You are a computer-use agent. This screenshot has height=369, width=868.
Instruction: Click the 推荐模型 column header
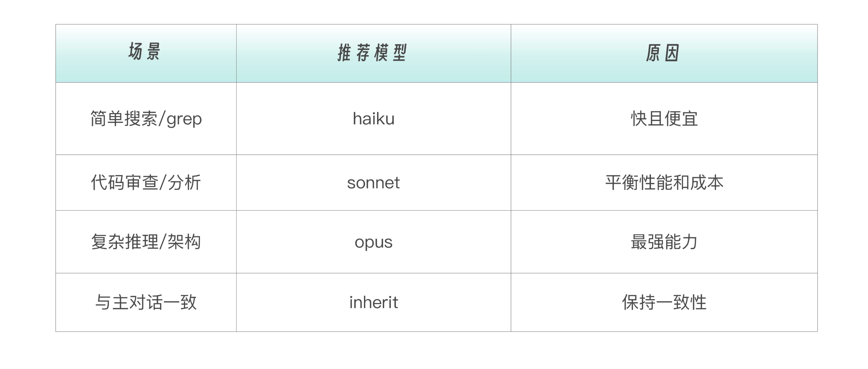coord(372,53)
